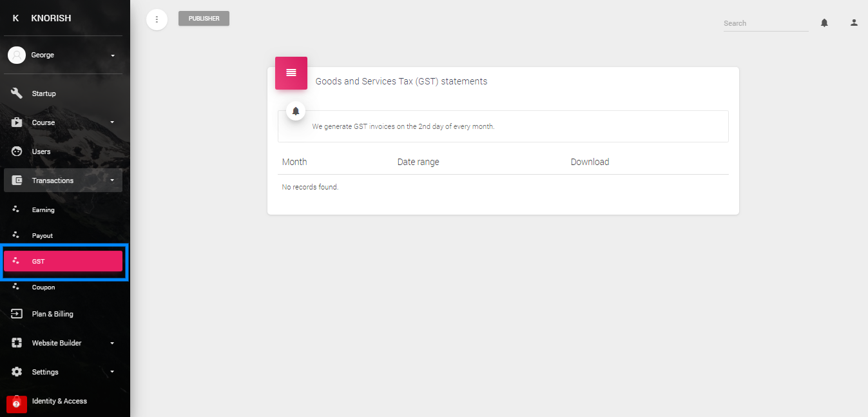This screenshot has width=868, height=417.
Task: Click the Month column header
Action: [x=294, y=162]
